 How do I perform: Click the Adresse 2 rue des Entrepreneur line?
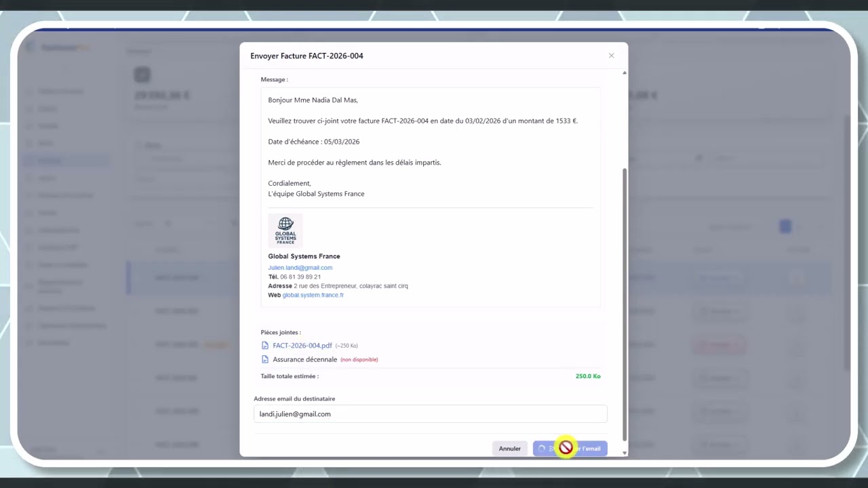[x=338, y=286]
